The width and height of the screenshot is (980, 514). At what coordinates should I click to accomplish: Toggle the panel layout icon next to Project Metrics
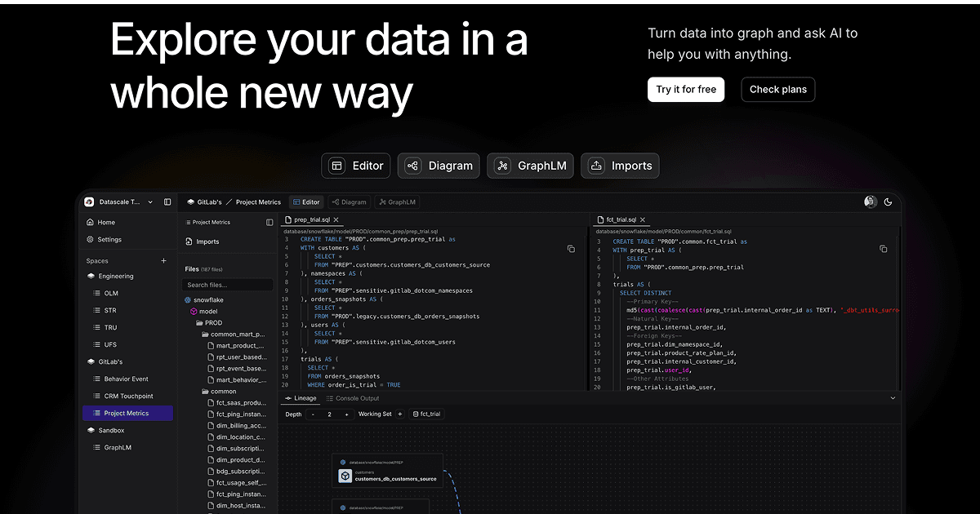pos(268,222)
